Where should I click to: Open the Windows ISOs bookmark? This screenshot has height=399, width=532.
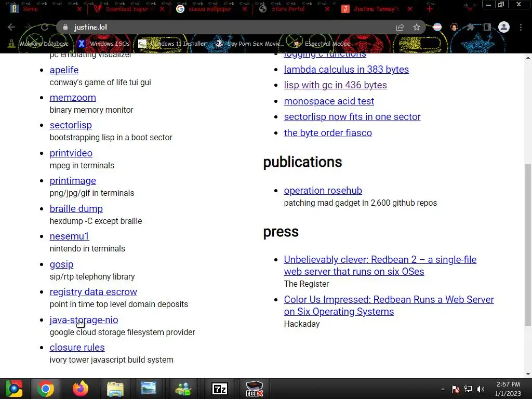pyautogui.click(x=104, y=44)
